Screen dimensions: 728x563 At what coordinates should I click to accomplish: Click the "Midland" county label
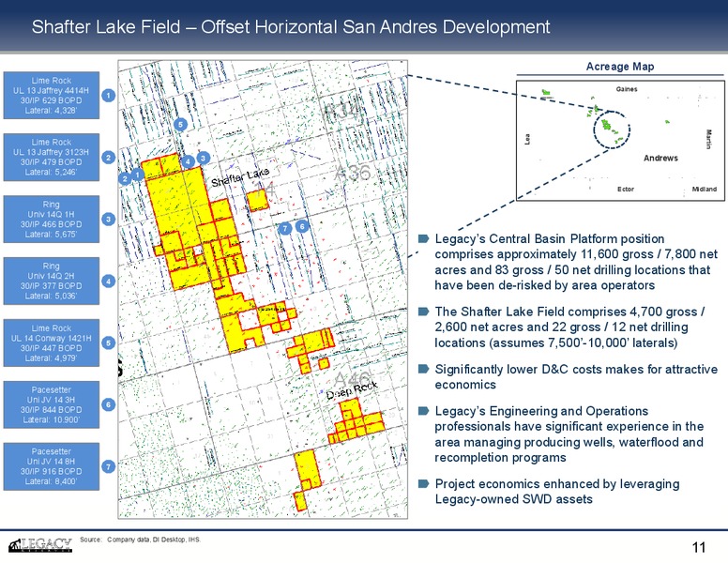705,189
